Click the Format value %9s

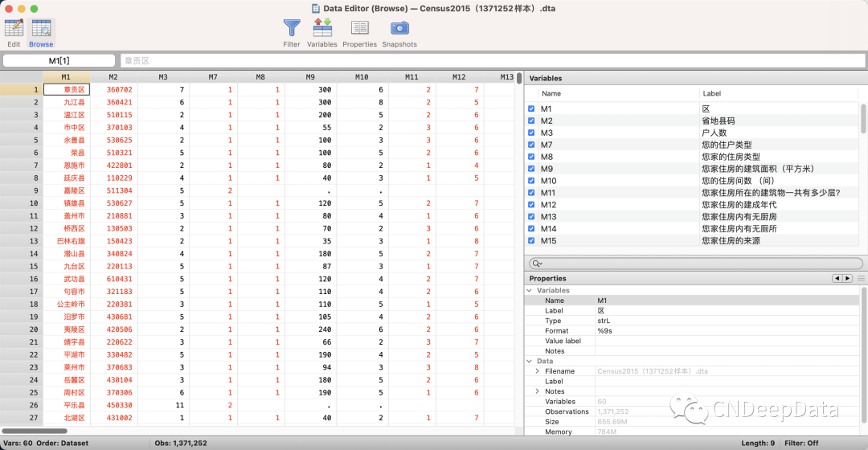tap(604, 331)
